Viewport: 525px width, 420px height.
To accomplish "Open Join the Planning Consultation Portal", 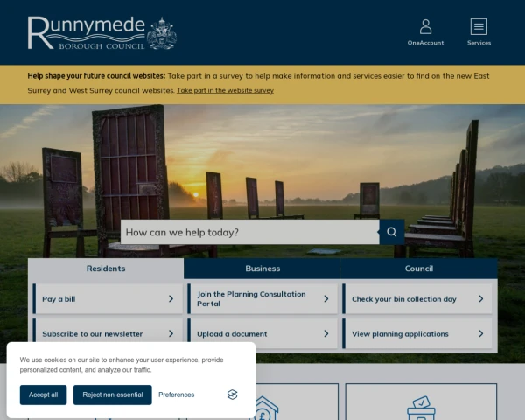I will click(x=262, y=298).
